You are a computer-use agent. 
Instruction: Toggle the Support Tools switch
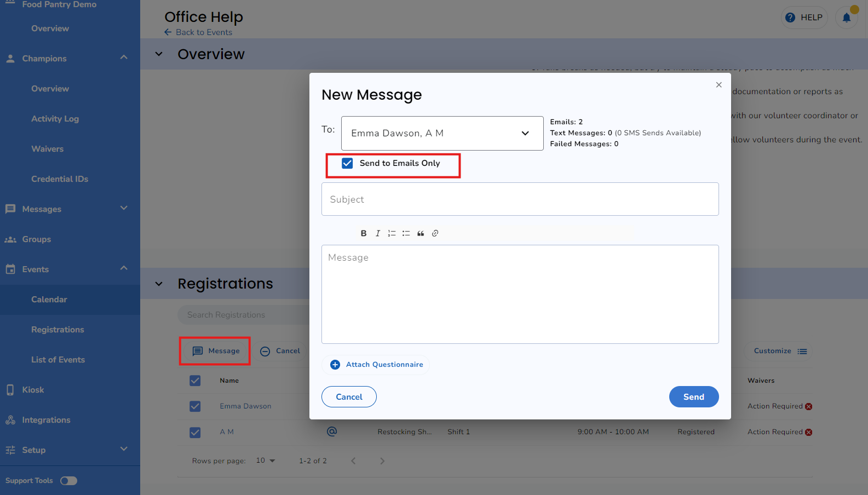pos(68,481)
